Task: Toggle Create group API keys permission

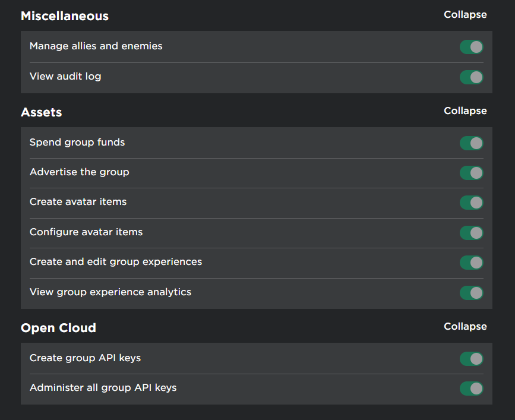Action: tap(471, 359)
